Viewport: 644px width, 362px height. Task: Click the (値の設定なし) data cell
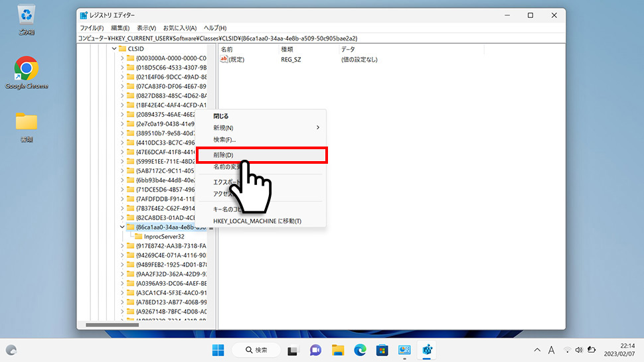pos(359,60)
